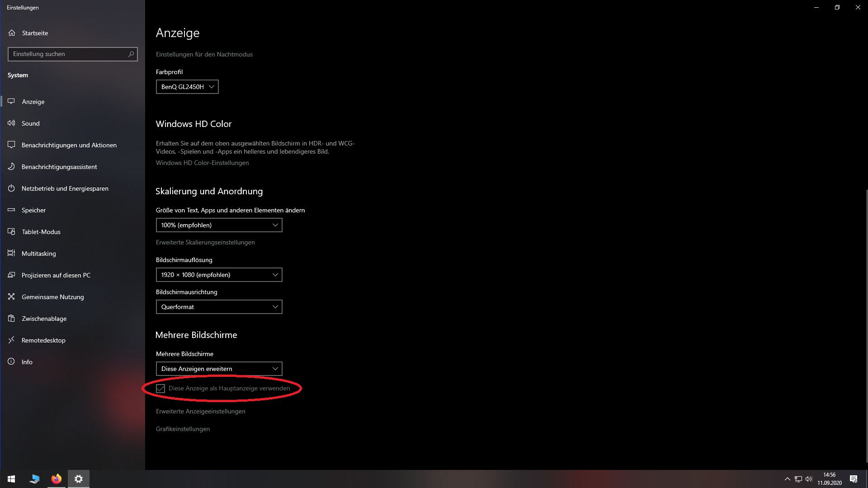Image resolution: width=868 pixels, height=488 pixels.
Task: Open the Bildschirmauflösung 1920 × 1080 dropdown
Action: point(219,275)
